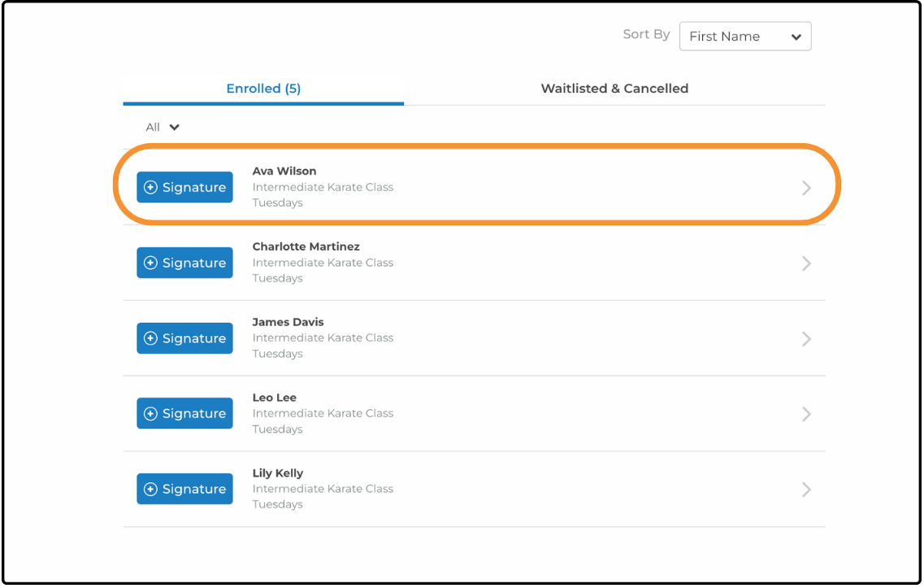Add signature for James Davis
This screenshot has width=924, height=588.
click(185, 338)
